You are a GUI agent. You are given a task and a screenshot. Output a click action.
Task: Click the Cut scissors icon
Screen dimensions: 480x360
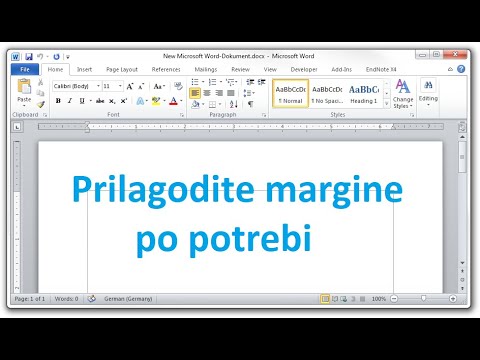pyautogui.click(x=41, y=82)
